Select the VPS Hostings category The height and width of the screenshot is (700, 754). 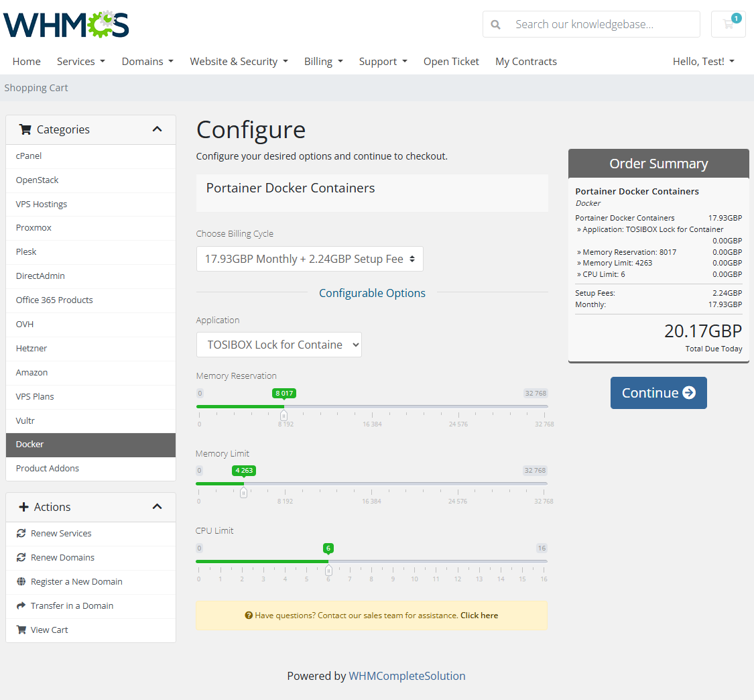[x=91, y=204]
